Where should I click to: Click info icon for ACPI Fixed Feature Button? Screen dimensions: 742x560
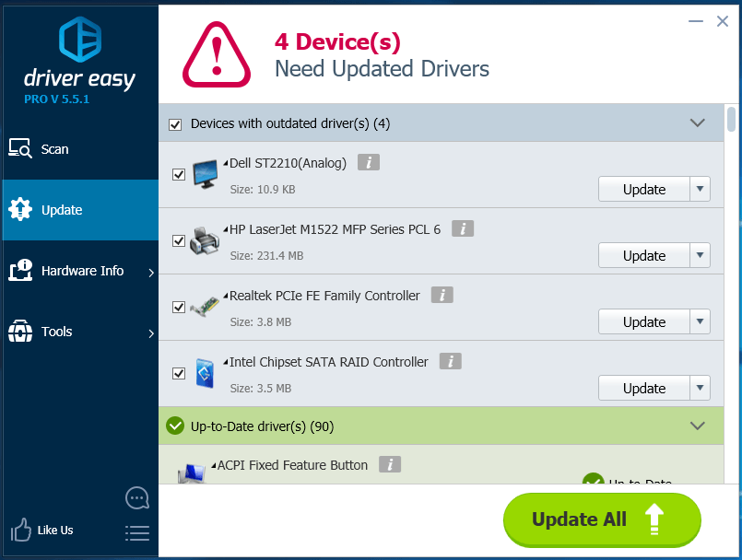[x=390, y=464]
